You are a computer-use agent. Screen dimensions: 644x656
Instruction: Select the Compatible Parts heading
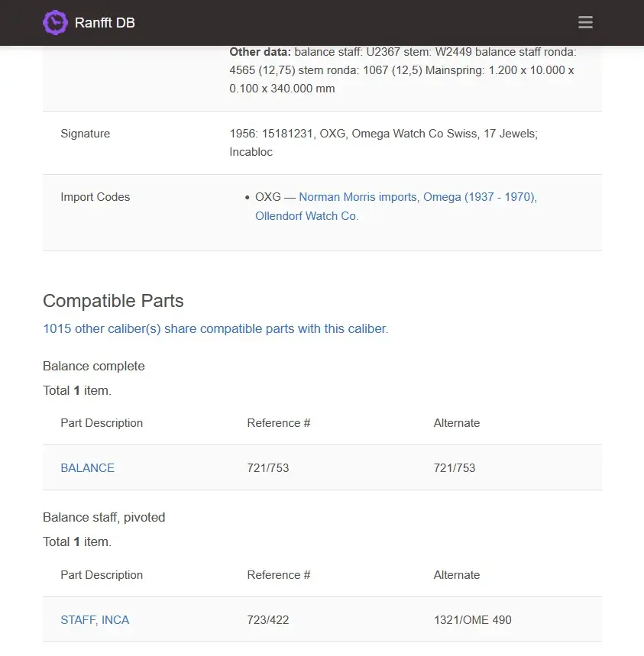pyautogui.click(x=113, y=301)
